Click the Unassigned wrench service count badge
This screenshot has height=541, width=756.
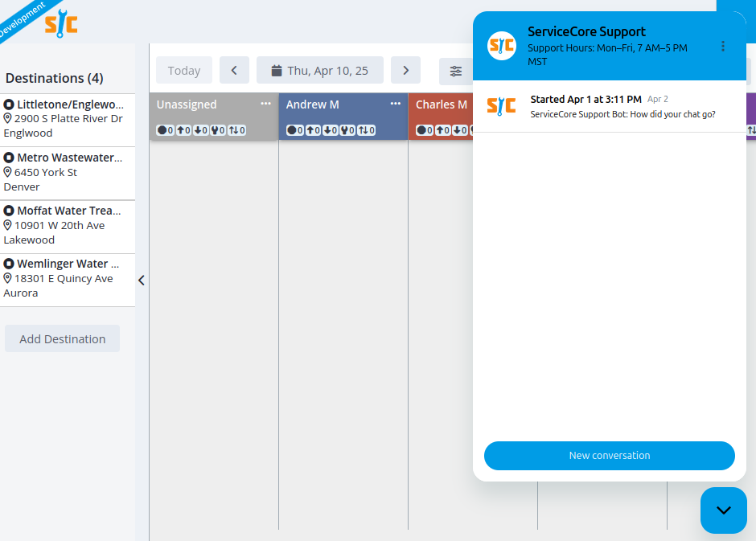(218, 130)
